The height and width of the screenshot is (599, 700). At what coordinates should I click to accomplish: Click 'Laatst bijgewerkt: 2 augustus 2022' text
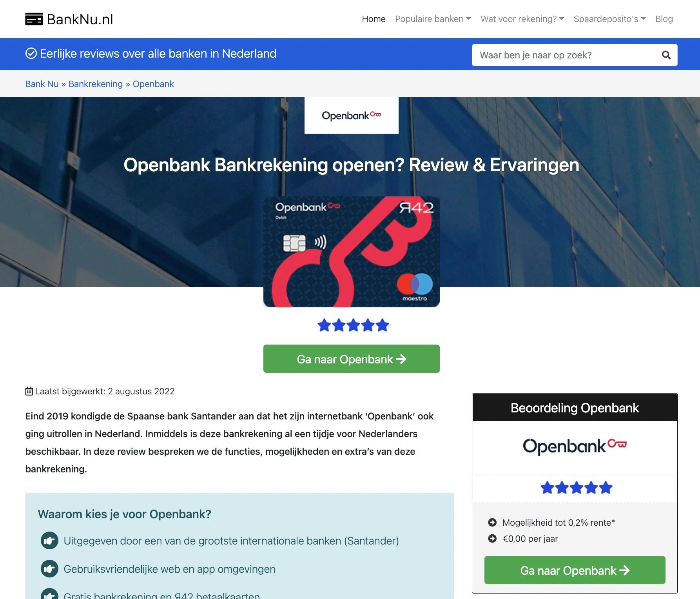pyautogui.click(x=105, y=391)
